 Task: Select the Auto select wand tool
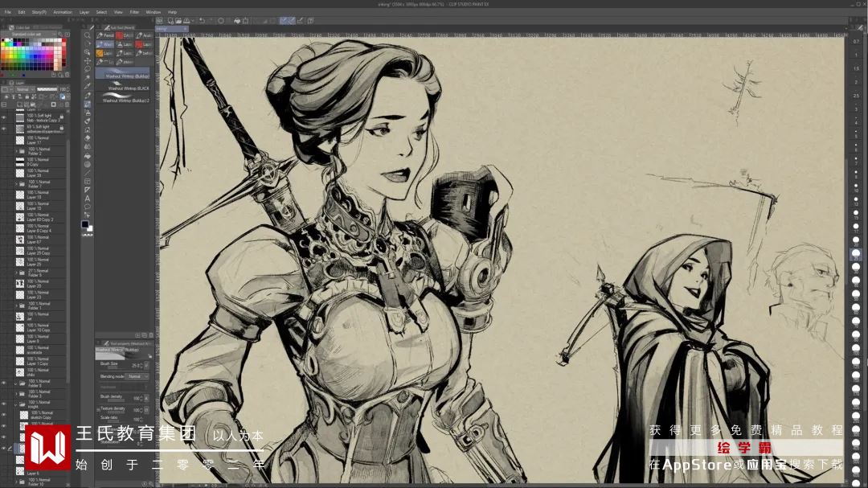pos(88,78)
